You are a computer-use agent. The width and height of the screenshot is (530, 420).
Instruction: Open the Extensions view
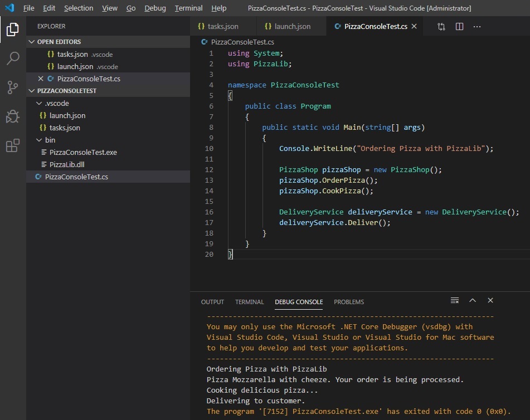tap(12, 145)
